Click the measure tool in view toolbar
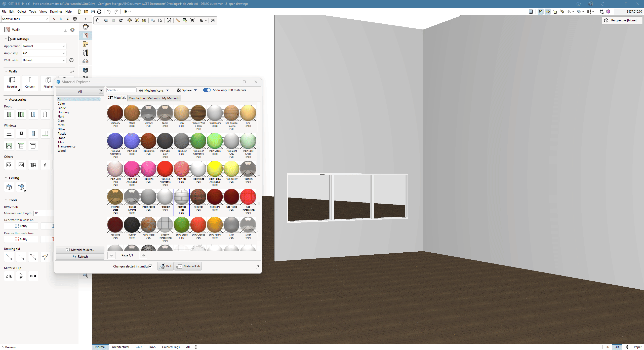The height and width of the screenshot is (350, 644). pos(178,20)
